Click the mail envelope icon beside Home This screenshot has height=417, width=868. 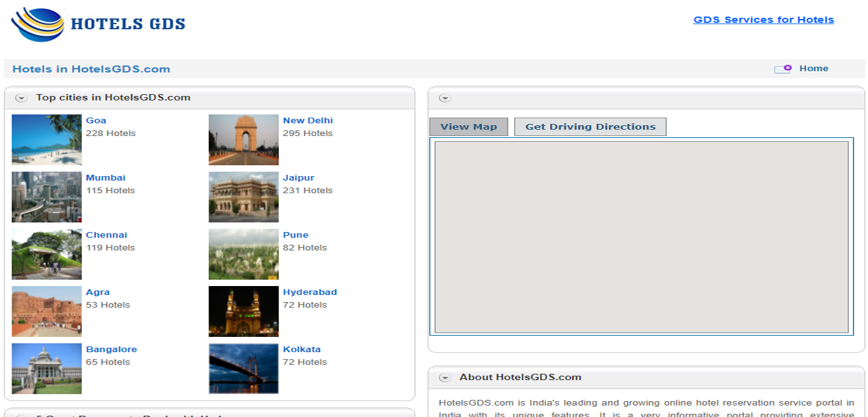[x=783, y=69]
